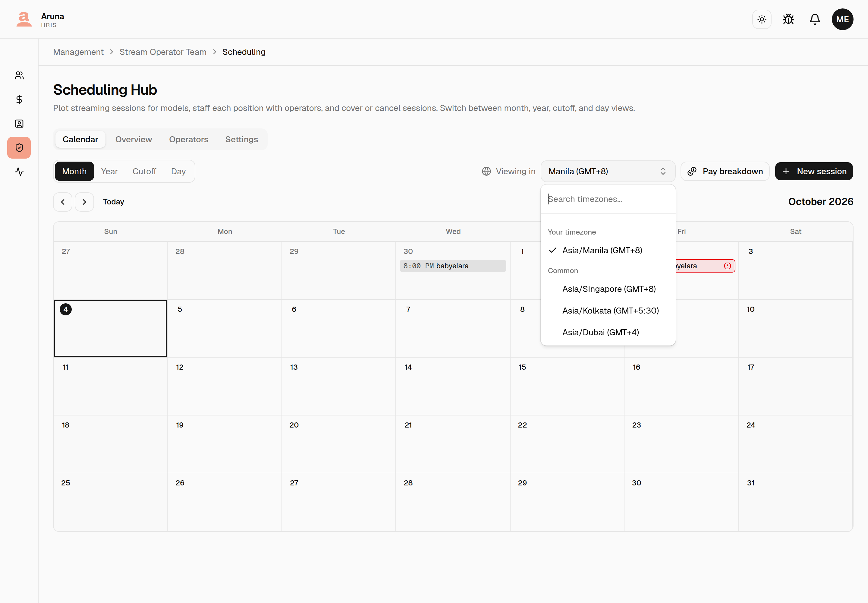Viewport: 868px width, 603px height.
Task: Focus the Search timezones field
Action: 608,199
